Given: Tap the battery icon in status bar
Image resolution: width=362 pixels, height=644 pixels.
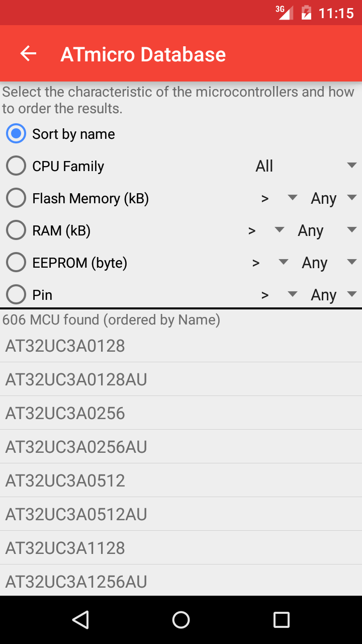Looking at the screenshot, I should pos(306,13).
